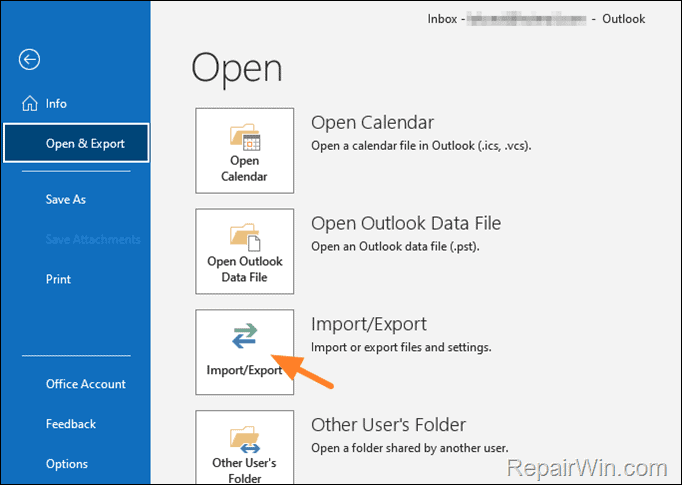
Task: Select Open & Export in sidebar
Action: point(77,143)
